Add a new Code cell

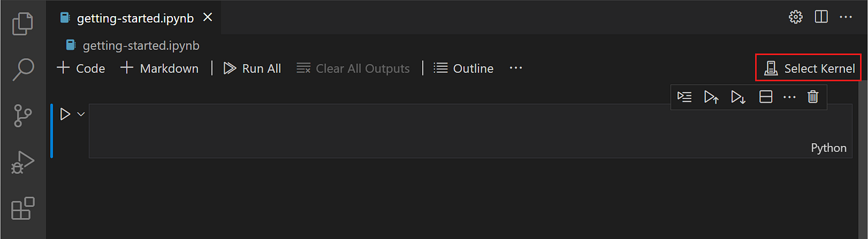81,68
